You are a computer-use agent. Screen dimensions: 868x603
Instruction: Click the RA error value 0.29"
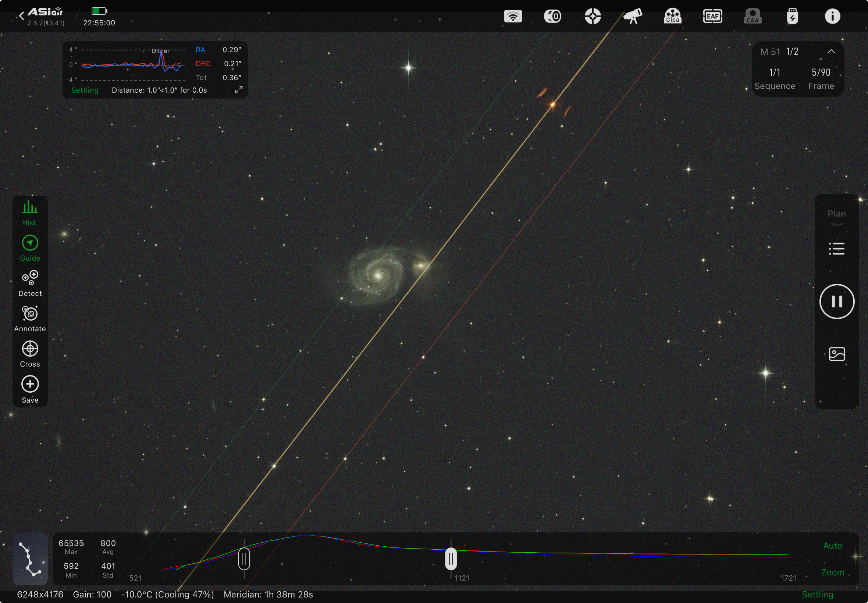point(232,50)
